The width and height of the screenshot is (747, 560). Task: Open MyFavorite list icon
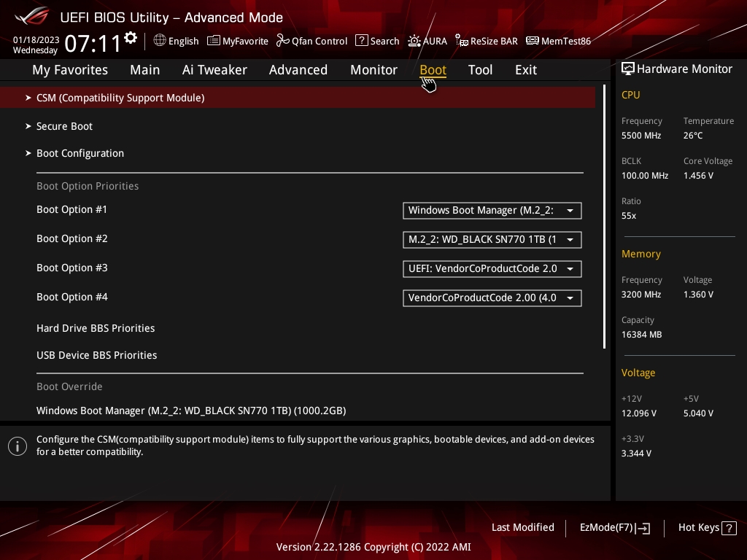(214, 41)
